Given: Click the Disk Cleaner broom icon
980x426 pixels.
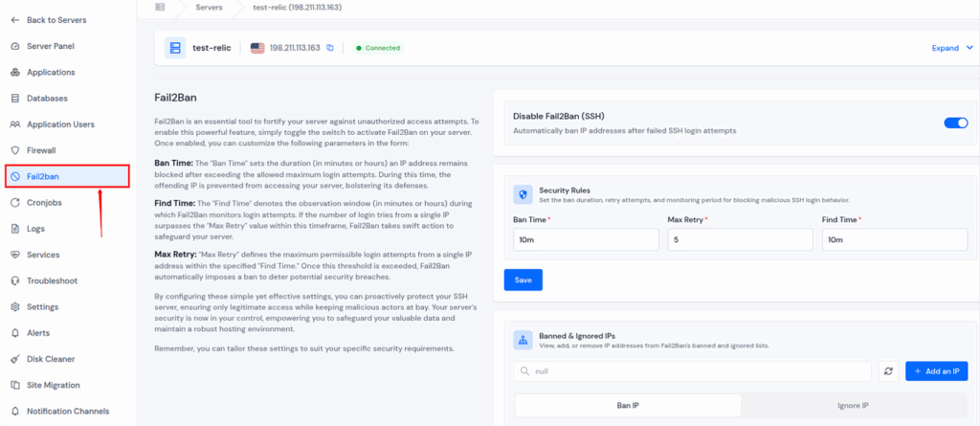Looking at the screenshot, I should point(14,359).
